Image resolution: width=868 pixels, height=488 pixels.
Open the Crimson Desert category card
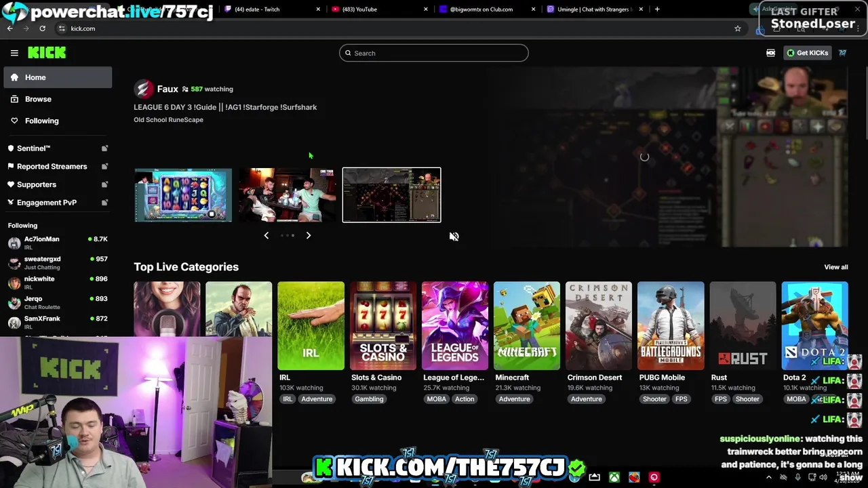[x=598, y=326]
